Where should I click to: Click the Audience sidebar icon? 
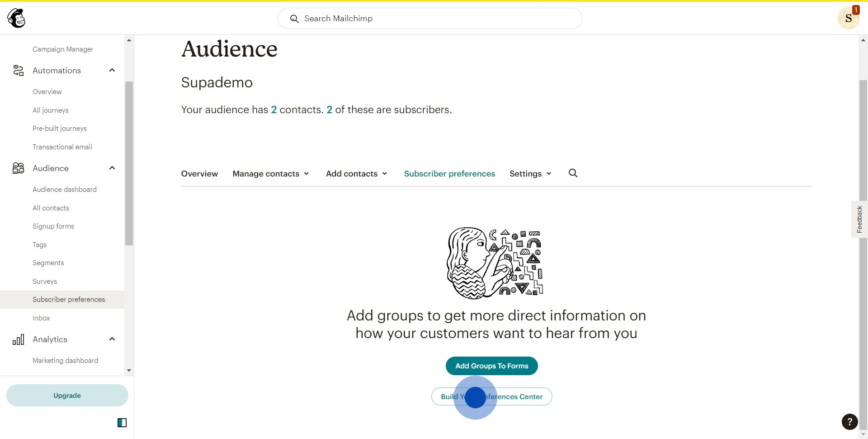(18, 168)
